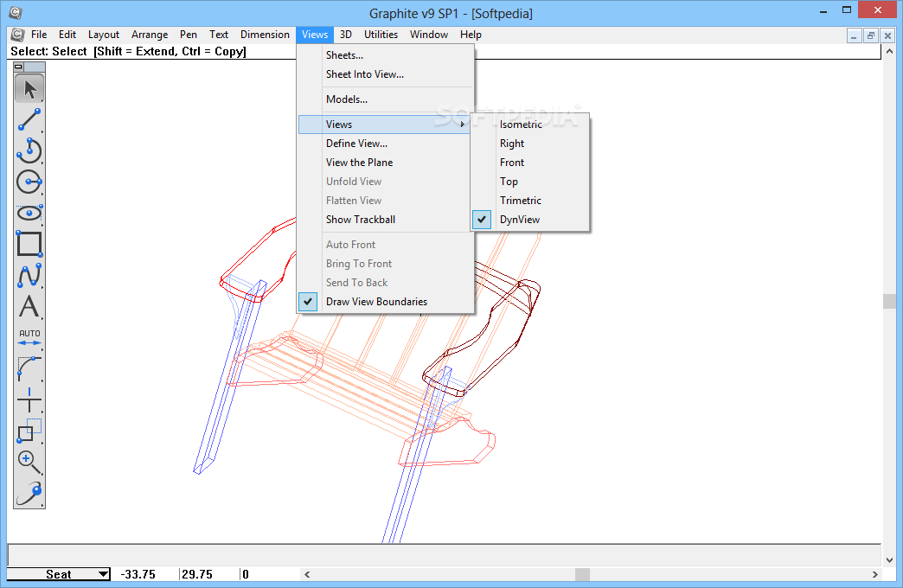Screen dimensions: 903x588
Task: Choose the Arc tool
Action: point(29,150)
